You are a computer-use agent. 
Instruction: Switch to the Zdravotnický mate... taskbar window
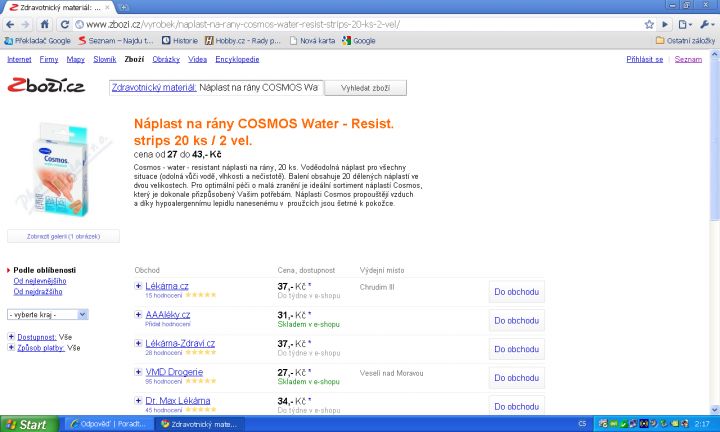tap(198, 424)
